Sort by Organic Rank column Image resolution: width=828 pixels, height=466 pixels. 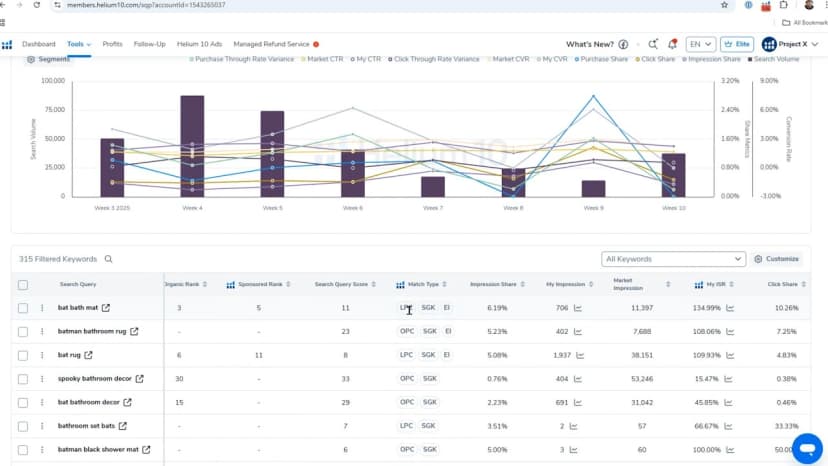pyautogui.click(x=205, y=284)
